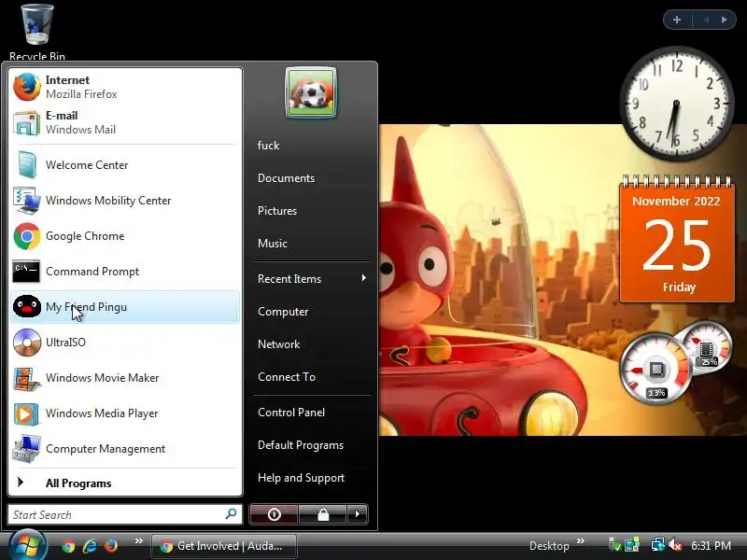Open the Recycle Bin on the desktop
Screen dimensions: 747x560
[37, 31]
